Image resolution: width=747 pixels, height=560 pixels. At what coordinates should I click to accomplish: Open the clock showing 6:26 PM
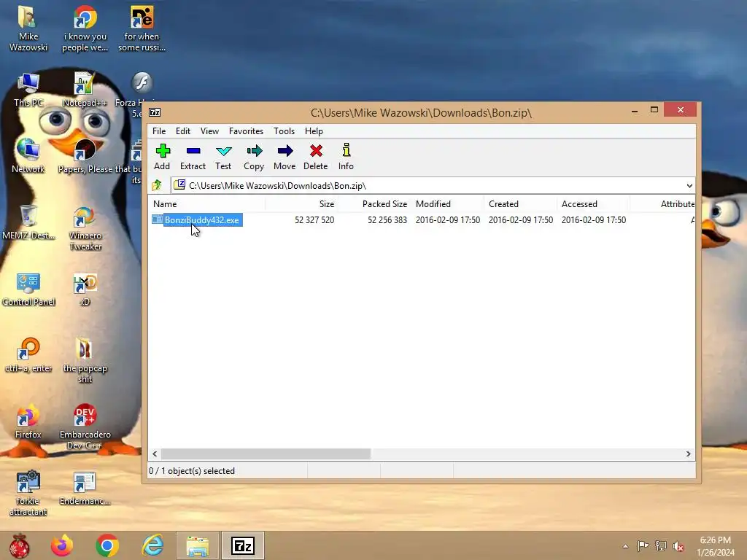point(715,546)
